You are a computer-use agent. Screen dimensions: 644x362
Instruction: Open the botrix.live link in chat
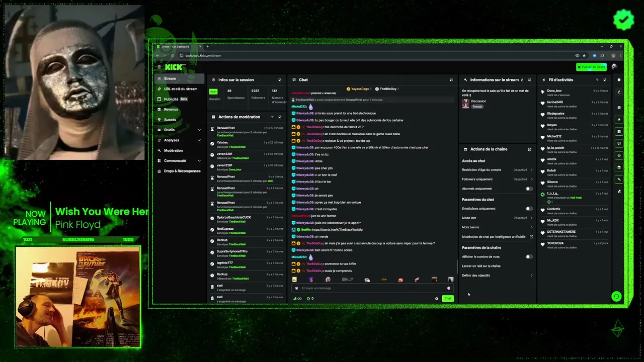(x=337, y=230)
